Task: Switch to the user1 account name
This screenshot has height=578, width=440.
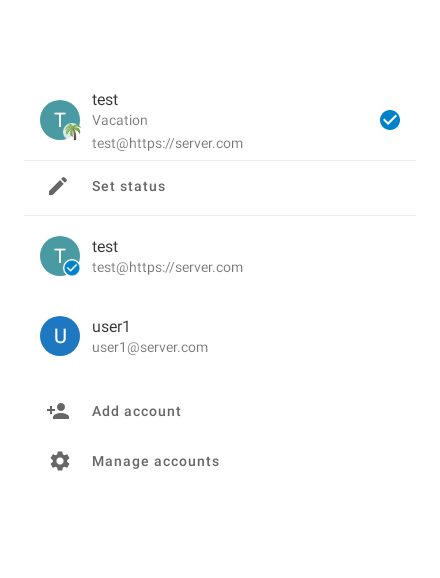Action: [x=111, y=327]
